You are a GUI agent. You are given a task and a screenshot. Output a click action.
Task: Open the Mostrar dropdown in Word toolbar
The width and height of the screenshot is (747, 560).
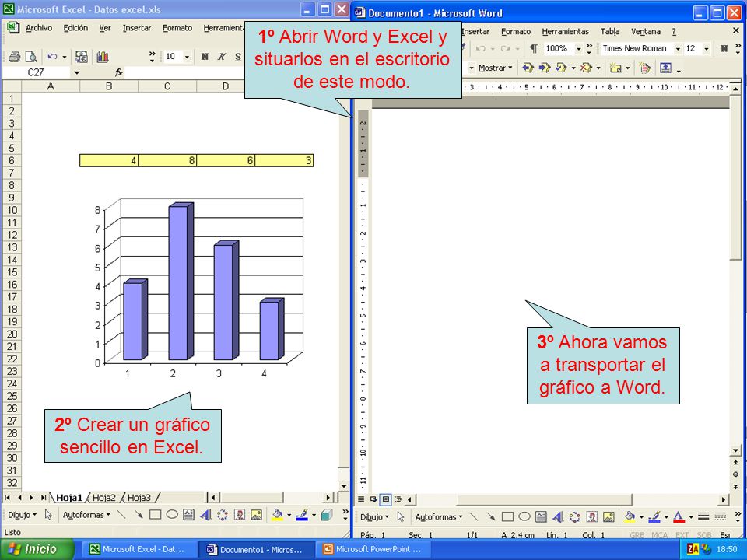(495, 68)
